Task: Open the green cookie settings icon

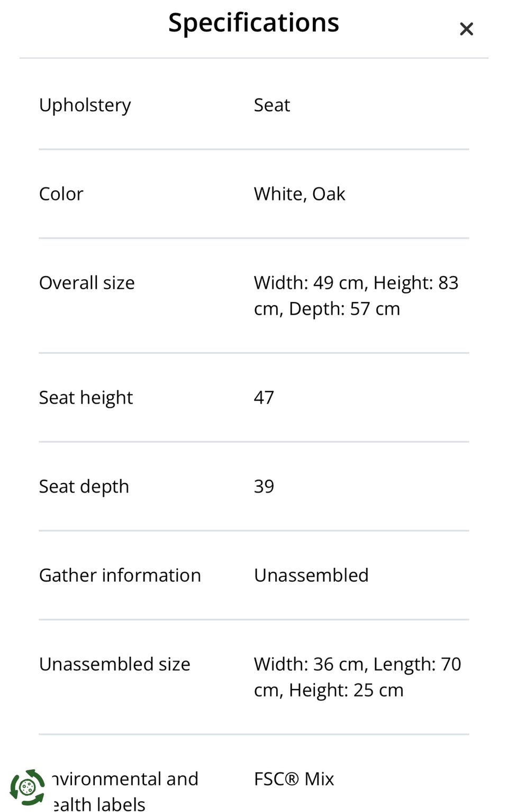Action: [x=28, y=787]
